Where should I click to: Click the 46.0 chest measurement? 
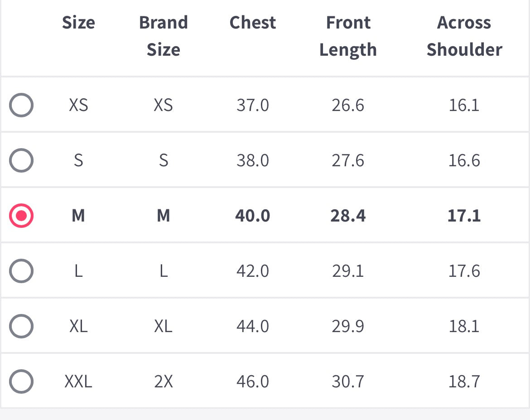point(253,381)
